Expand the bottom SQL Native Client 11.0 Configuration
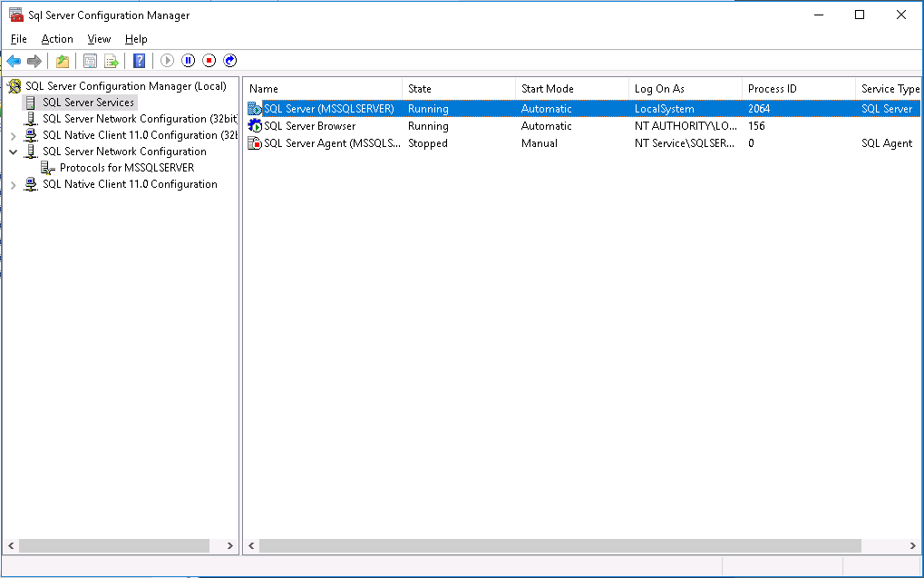This screenshot has height=578, width=924. tap(14, 185)
